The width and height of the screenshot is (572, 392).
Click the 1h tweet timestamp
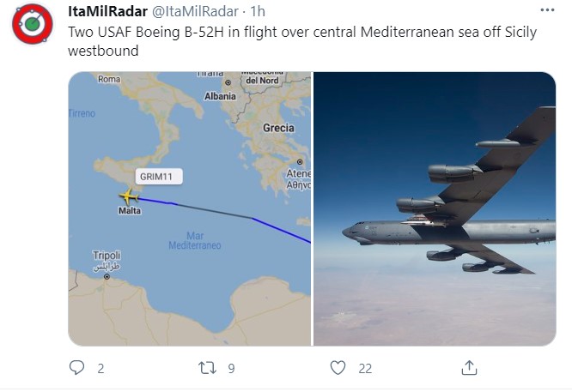click(x=257, y=9)
